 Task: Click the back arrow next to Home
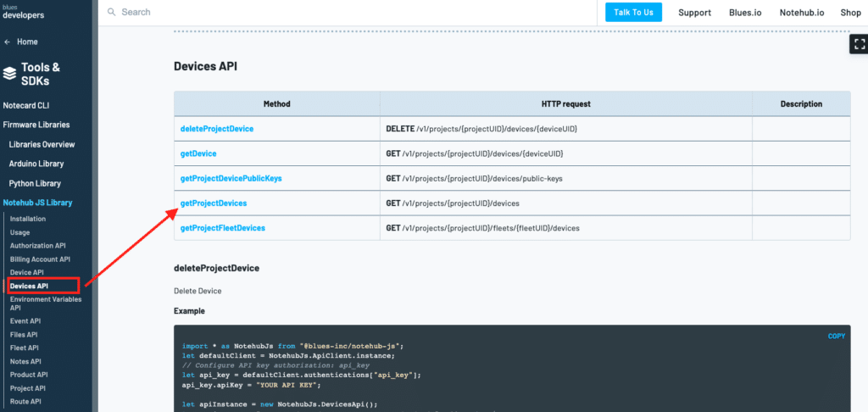(8, 42)
